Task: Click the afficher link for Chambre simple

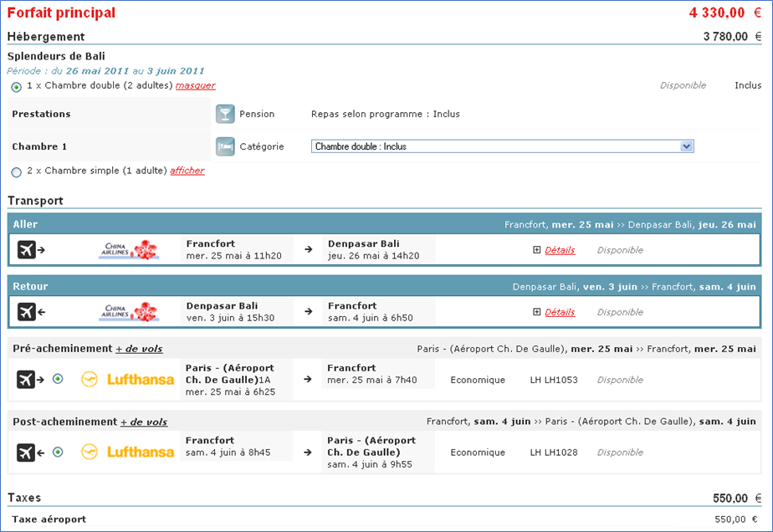Action: coord(187,171)
